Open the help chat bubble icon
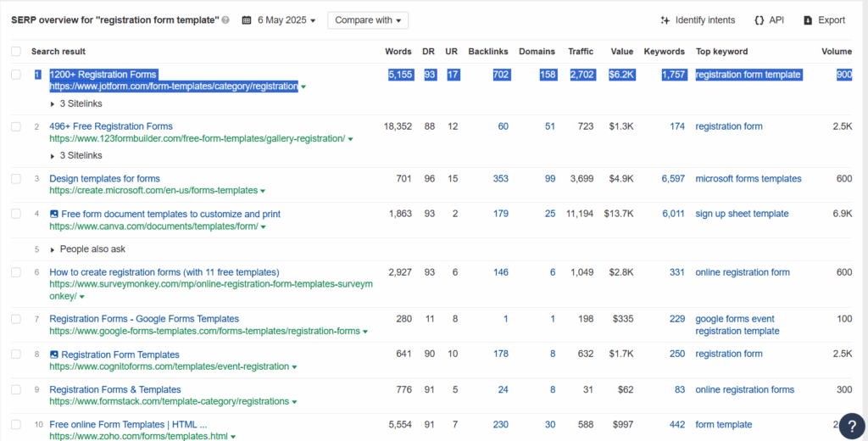Image resolution: width=868 pixels, height=441 pixels. (x=851, y=426)
